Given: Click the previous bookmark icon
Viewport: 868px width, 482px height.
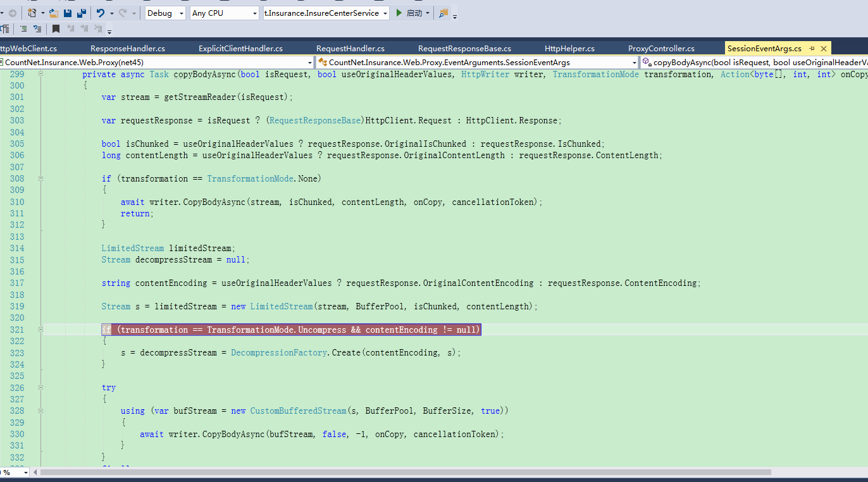Looking at the screenshot, I should pos(71,28).
